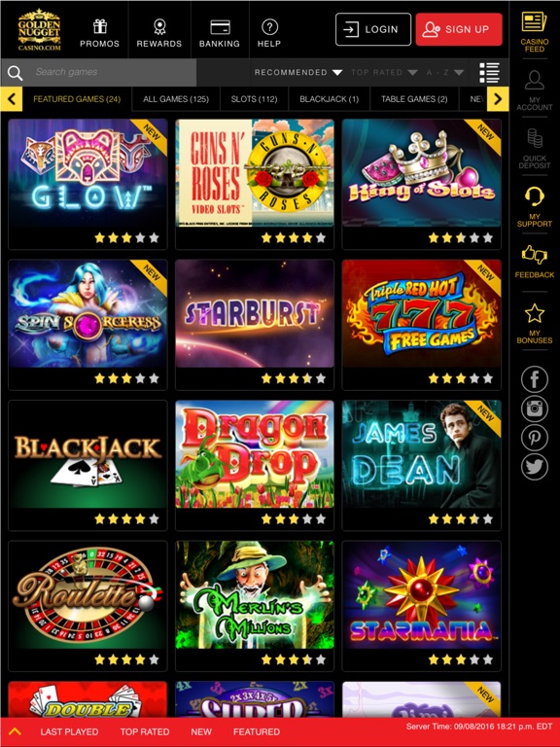560x747 pixels.
Task: Expand the A - Z sort dropdown
Action: coord(444,72)
